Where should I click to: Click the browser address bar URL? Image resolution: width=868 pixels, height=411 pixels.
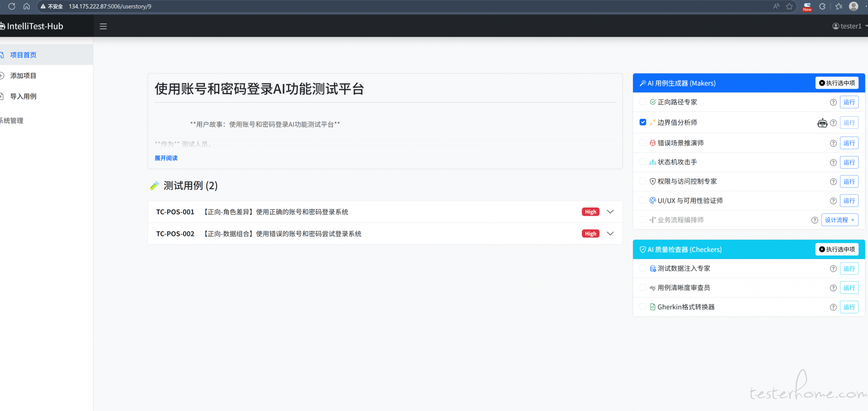(x=110, y=6)
